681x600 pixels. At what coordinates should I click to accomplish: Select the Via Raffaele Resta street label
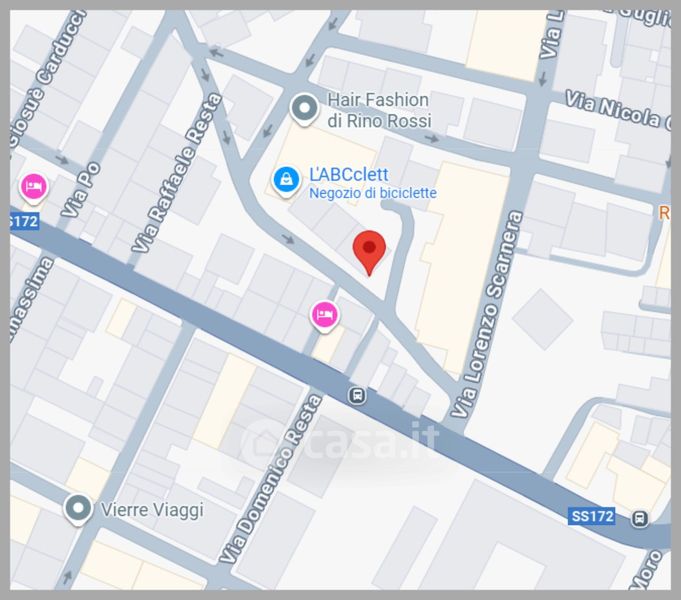tap(177, 173)
